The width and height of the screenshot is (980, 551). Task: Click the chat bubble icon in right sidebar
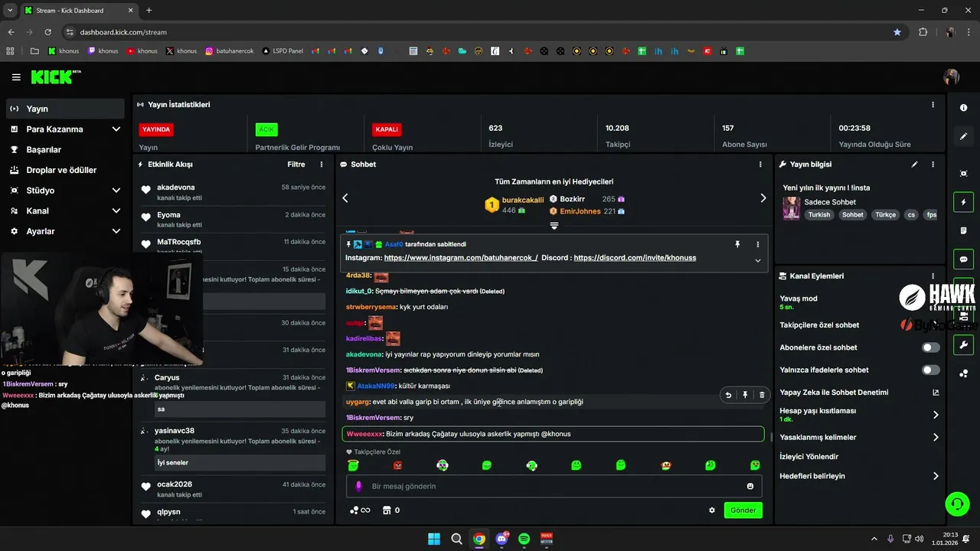[963, 259]
